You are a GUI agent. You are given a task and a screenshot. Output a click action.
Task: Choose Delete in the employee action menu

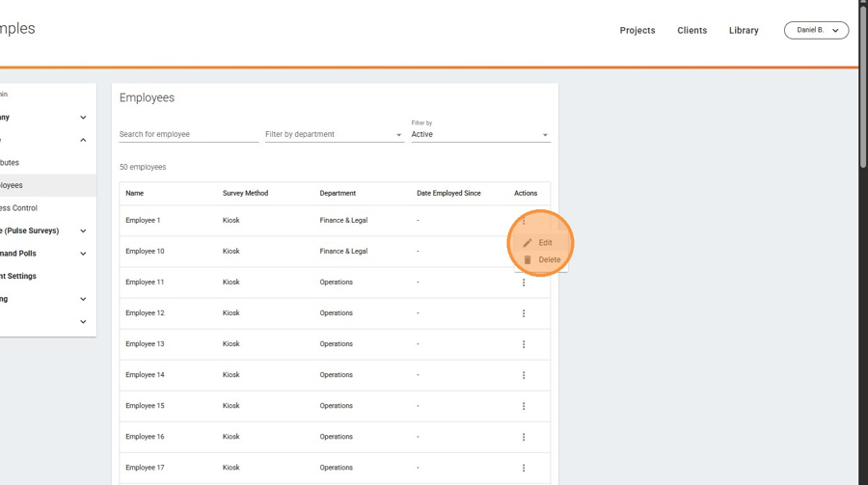[540, 259]
